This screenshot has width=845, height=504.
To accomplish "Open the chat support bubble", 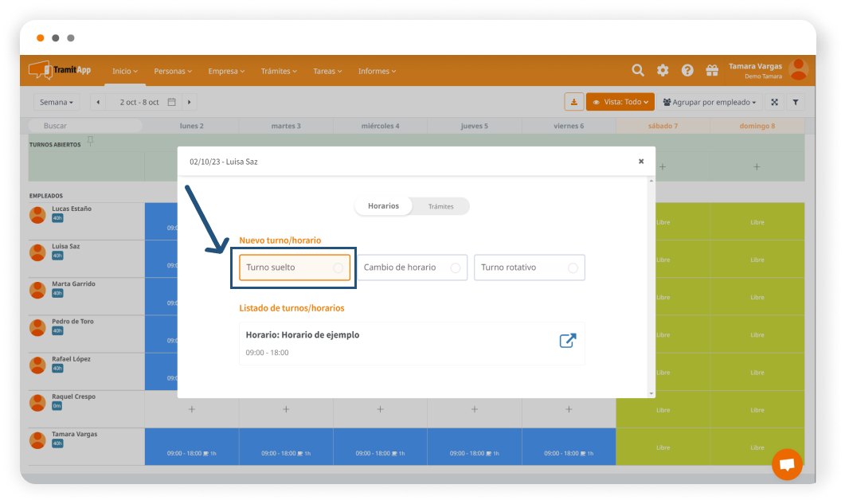I will tap(787, 465).
